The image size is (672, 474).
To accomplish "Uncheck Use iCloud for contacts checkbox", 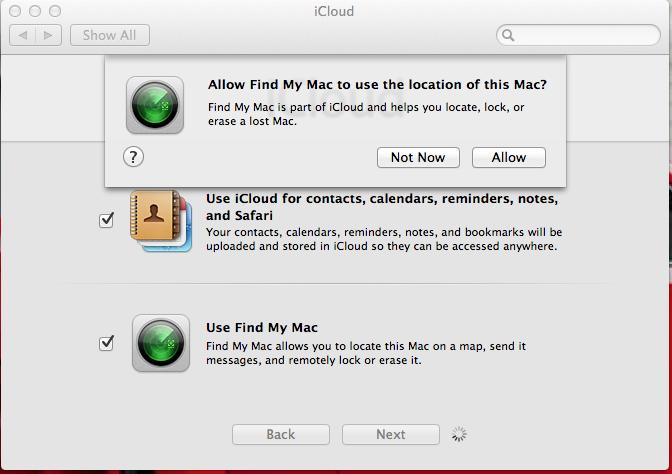I will (106, 220).
